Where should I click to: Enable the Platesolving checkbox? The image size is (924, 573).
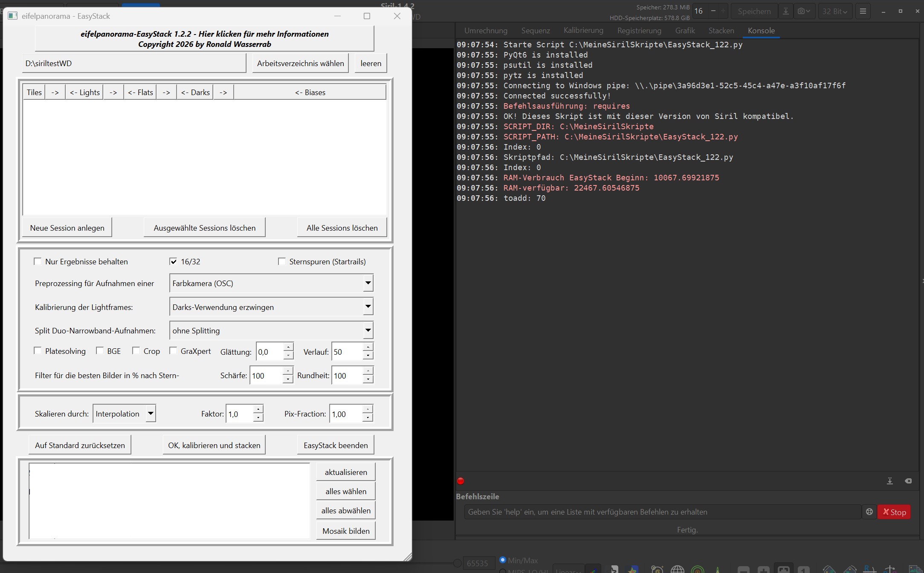coord(38,351)
